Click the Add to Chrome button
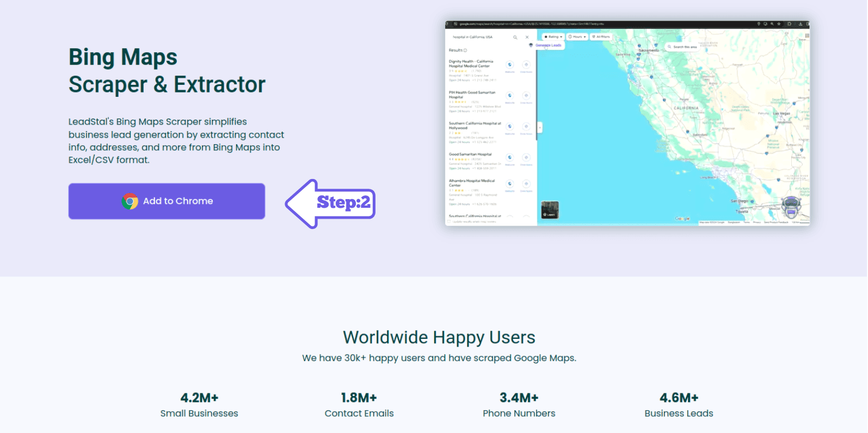 coord(167,201)
